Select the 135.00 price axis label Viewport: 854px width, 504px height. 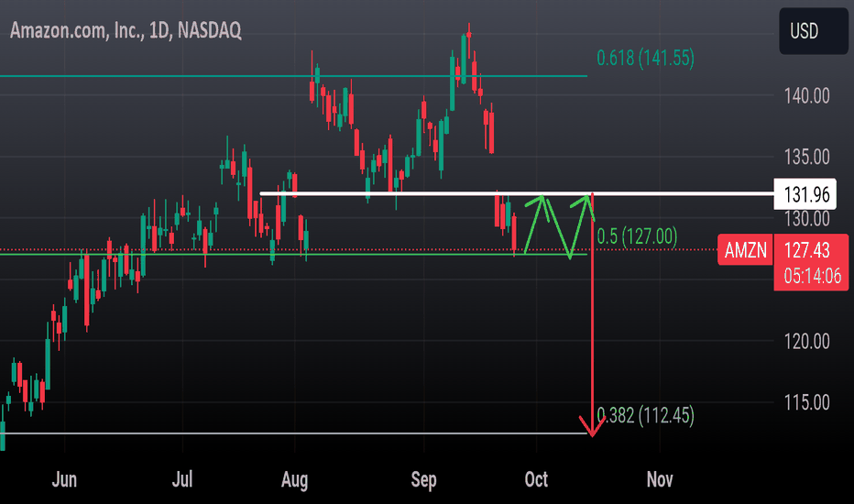pyautogui.click(x=806, y=157)
